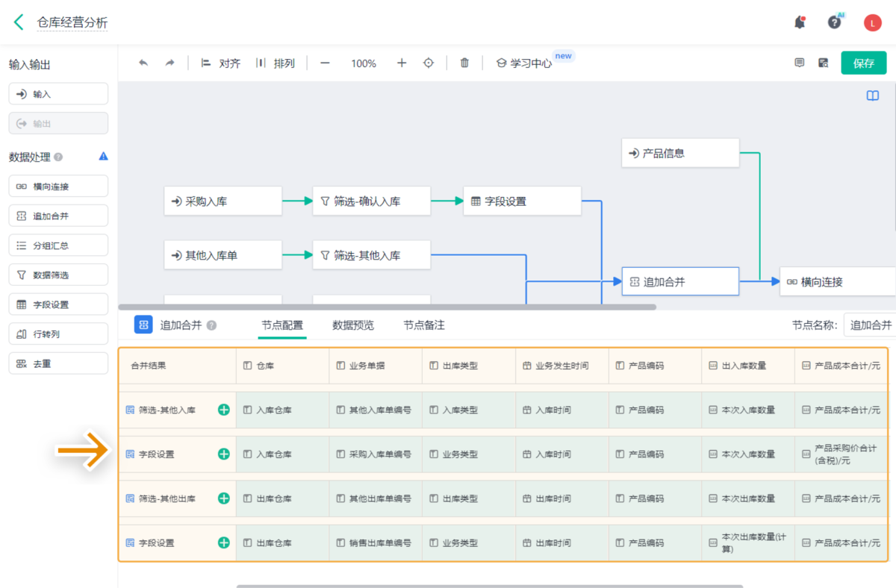This screenshot has width=896, height=588.
Task: Open the notification bell icon
Action: 800,22
